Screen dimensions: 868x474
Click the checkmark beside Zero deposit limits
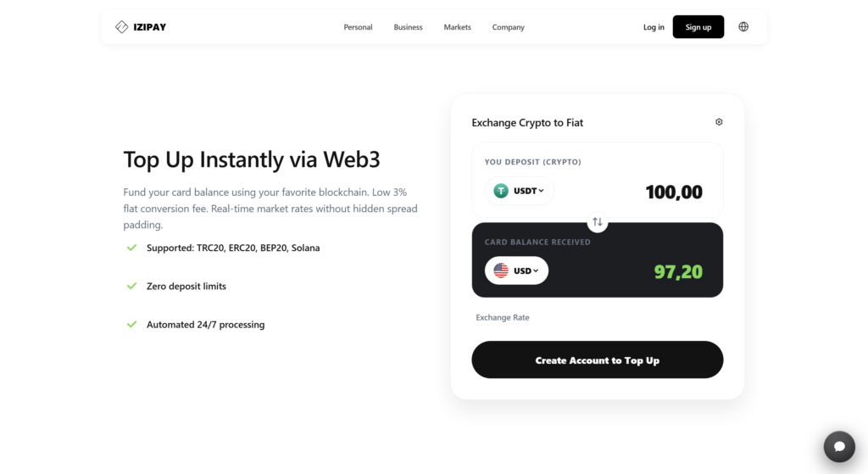pyautogui.click(x=131, y=286)
